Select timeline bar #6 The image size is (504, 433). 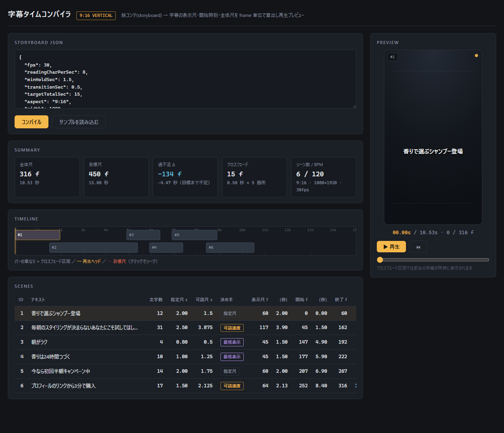pos(230,248)
